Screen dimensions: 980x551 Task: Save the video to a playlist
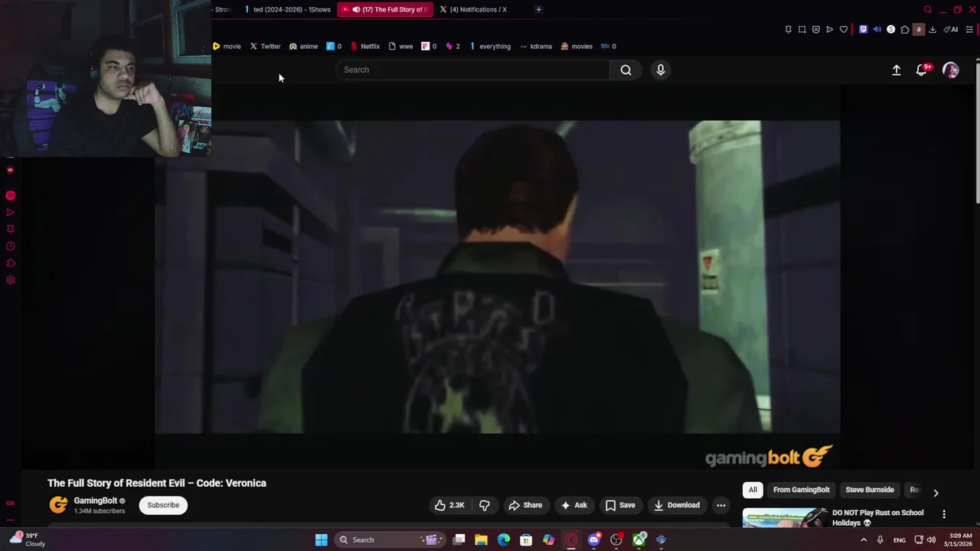click(x=620, y=505)
